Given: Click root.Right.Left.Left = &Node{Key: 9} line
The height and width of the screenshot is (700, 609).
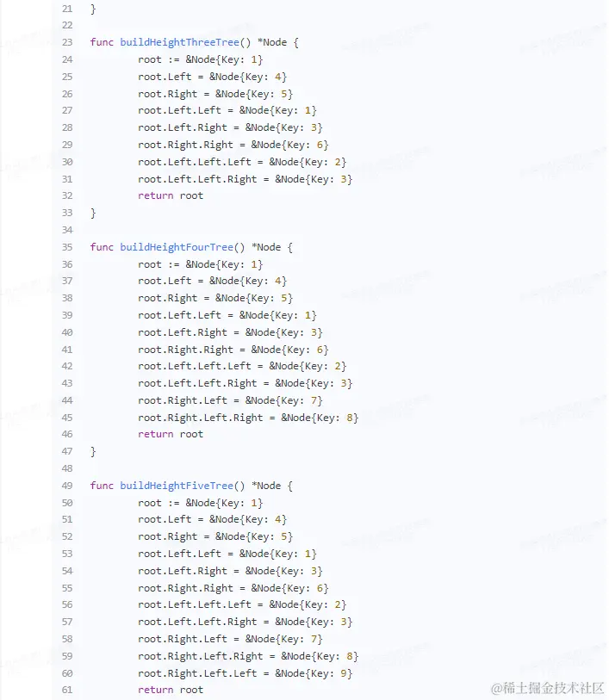Looking at the screenshot, I should (245, 673).
